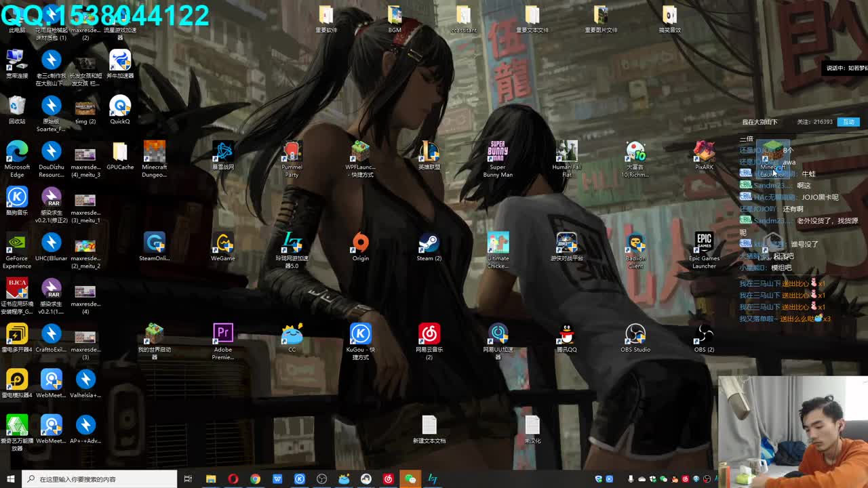Click the taskbar search input box
The width and height of the screenshot is (868, 488).
click(x=102, y=479)
